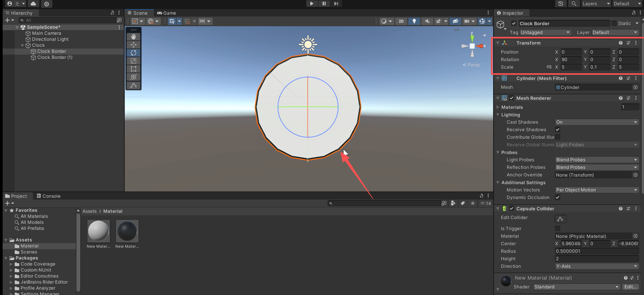The height and width of the screenshot is (295, 644).
Task: Toggle Scale constrained proportions link icon
Action: pyautogui.click(x=549, y=67)
